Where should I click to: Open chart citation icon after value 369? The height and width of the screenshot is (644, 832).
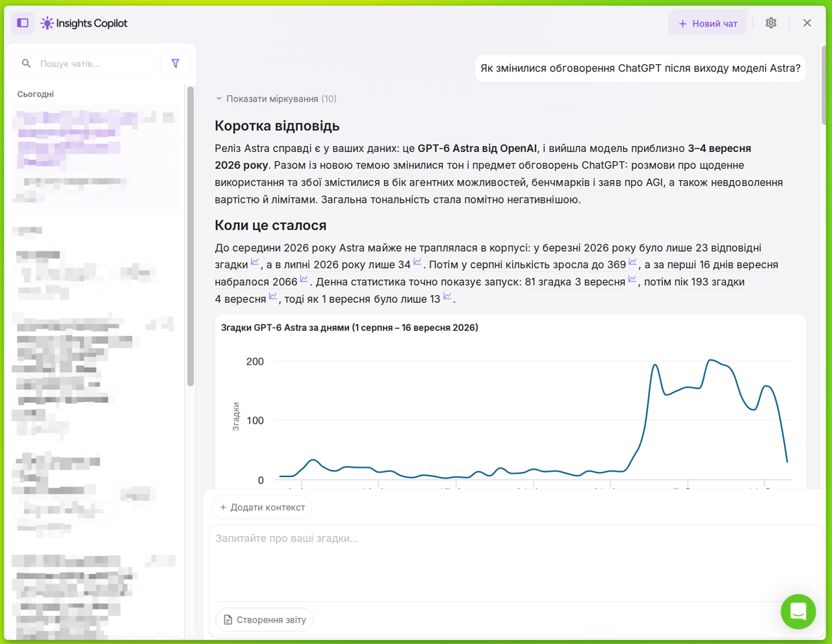coord(632,263)
